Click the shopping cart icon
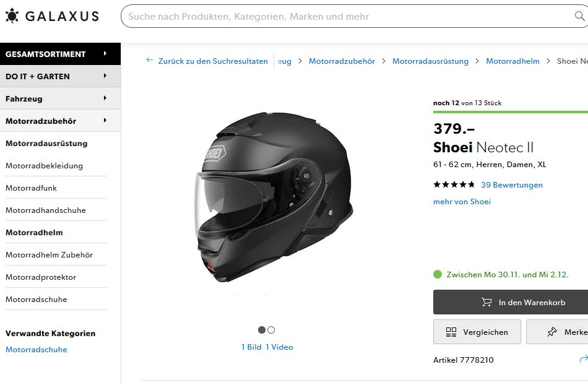Viewport: 588px width, 385px height. tap(486, 303)
